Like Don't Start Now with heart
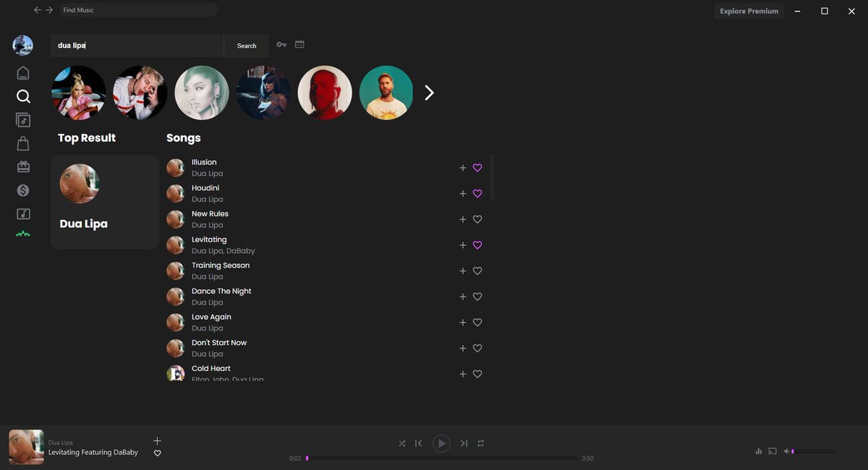Image resolution: width=868 pixels, height=470 pixels. [477, 349]
